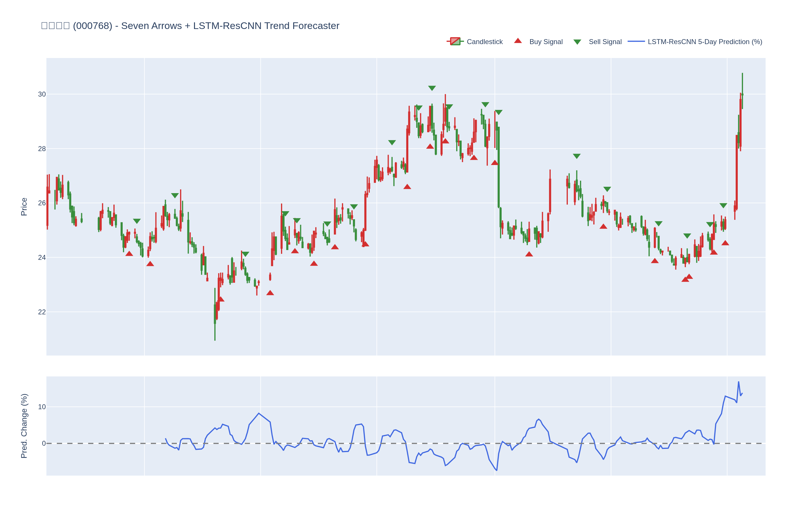The width and height of the screenshot is (812, 522).
Task: Click the Pred. Change (%) axis title
Action: [x=24, y=426]
